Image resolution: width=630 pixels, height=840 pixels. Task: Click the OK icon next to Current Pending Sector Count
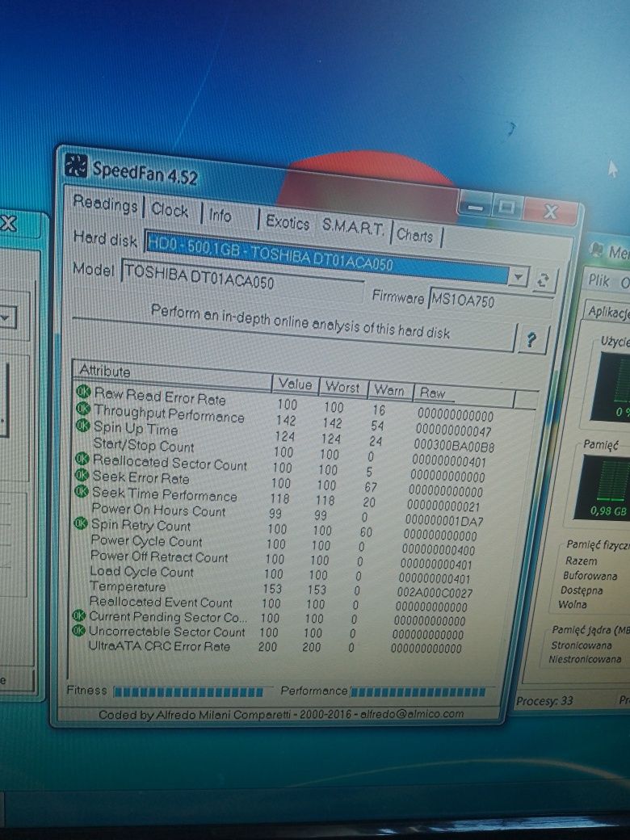[79, 615]
